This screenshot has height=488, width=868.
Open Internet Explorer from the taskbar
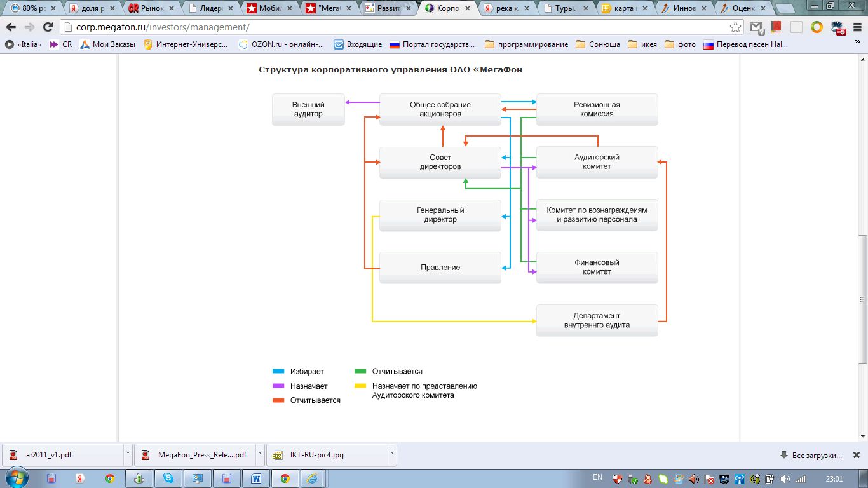pos(312,478)
